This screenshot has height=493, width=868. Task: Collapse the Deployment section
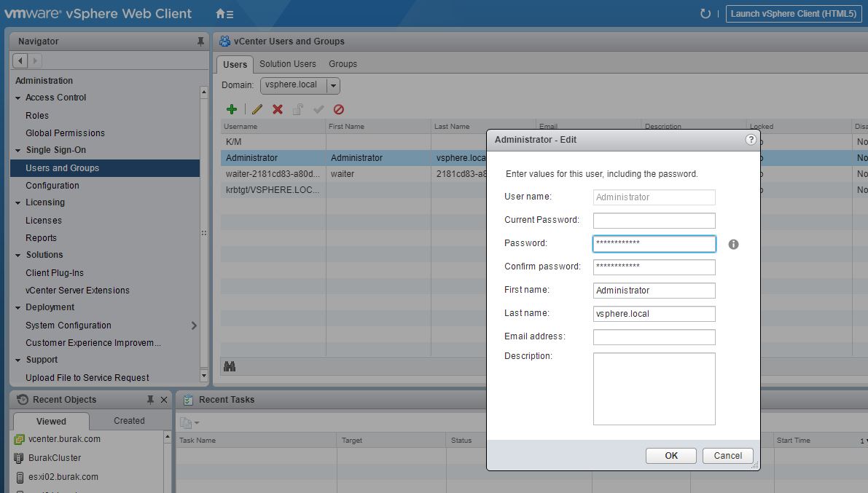click(x=18, y=307)
